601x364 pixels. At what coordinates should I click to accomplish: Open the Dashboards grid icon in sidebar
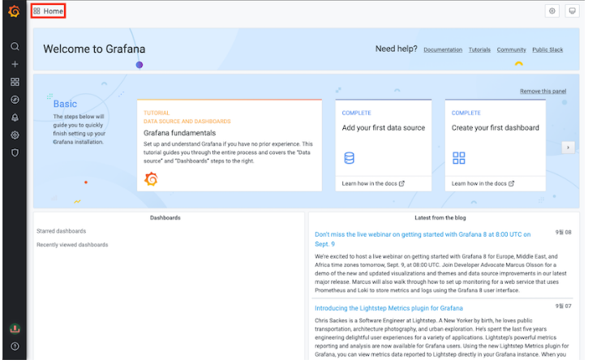click(x=15, y=82)
